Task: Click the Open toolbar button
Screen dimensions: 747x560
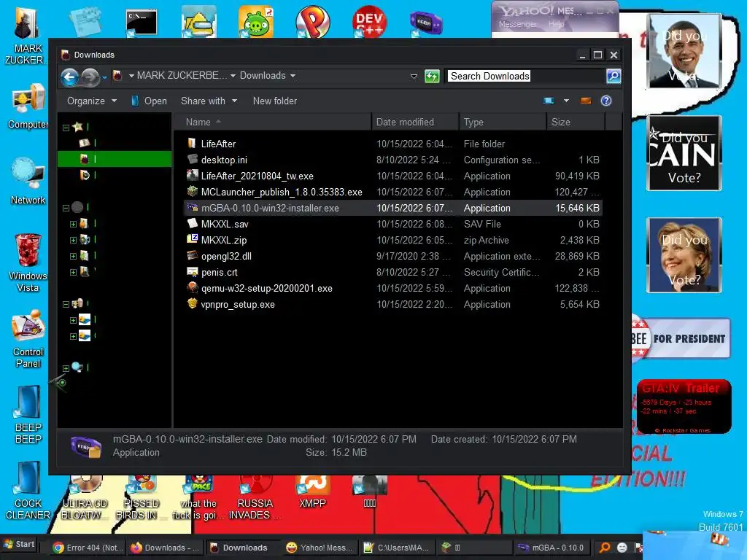Action: coord(149,101)
